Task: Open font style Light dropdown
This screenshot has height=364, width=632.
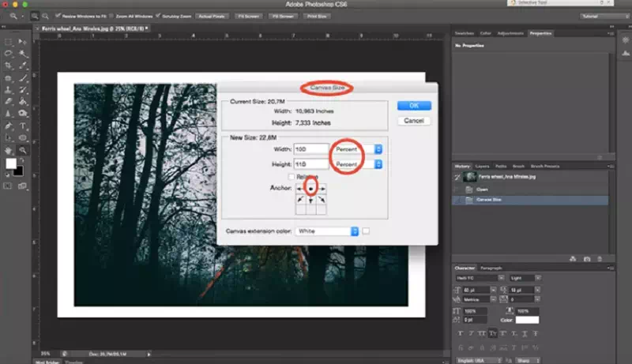Action: tap(525, 278)
